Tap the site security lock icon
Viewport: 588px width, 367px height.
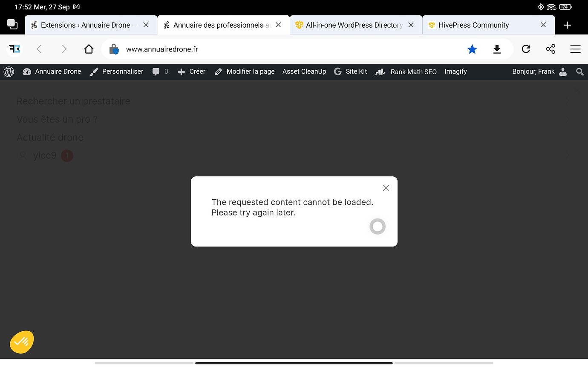(x=114, y=49)
